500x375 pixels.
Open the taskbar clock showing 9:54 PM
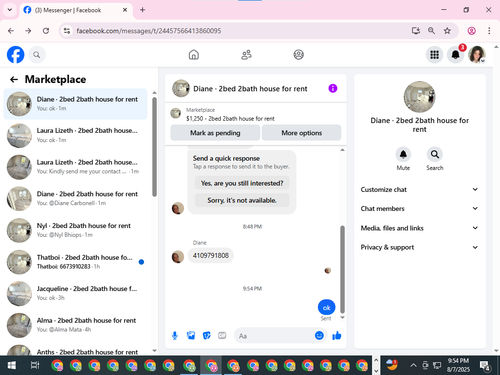pos(458,365)
